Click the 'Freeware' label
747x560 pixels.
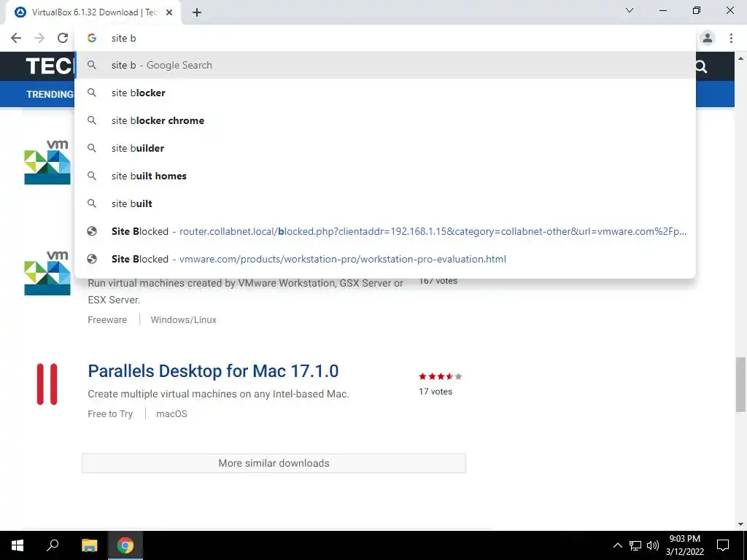coord(107,320)
